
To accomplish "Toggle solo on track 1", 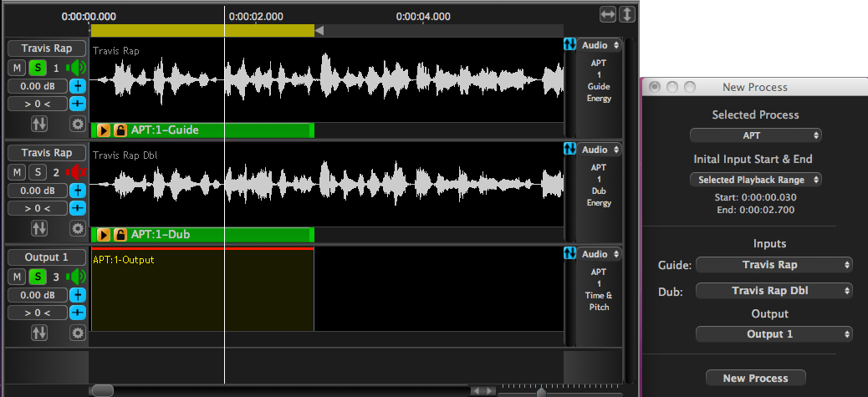I will [x=38, y=69].
